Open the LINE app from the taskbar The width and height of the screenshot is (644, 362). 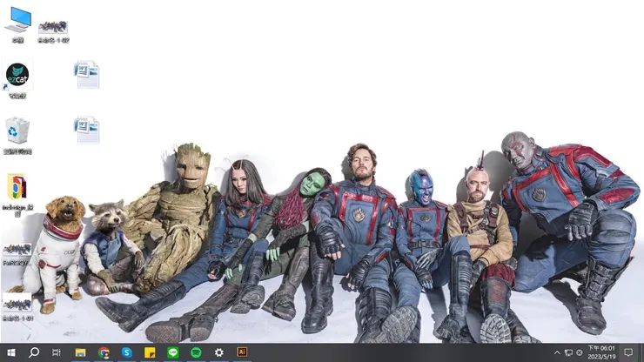[173, 352]
